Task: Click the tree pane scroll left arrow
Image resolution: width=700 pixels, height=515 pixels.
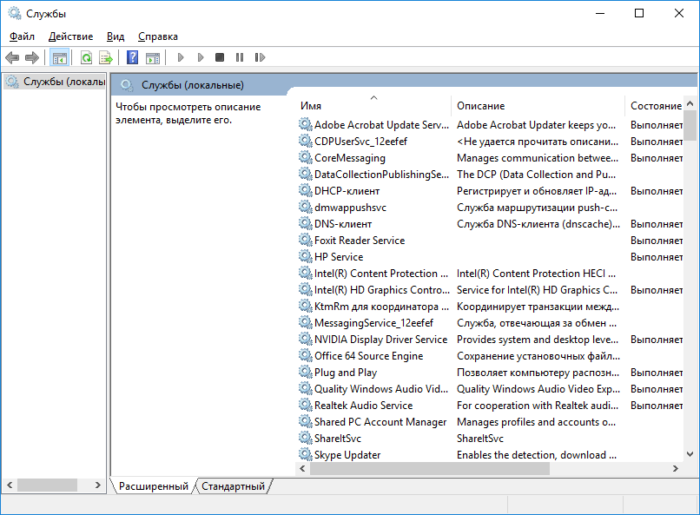Action: tap(10, 485)
